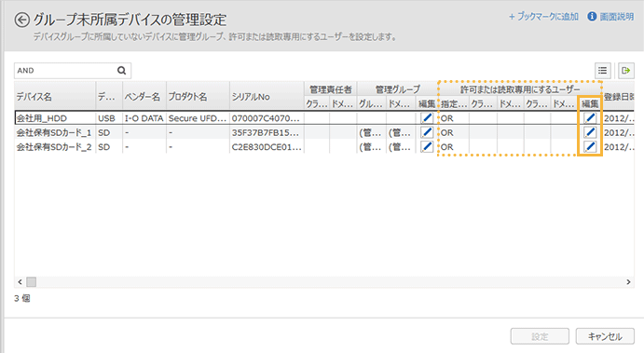The width and height of the screenshot is (644, 353).
Task: Open the list view options icon
Action: pos(602,71)
